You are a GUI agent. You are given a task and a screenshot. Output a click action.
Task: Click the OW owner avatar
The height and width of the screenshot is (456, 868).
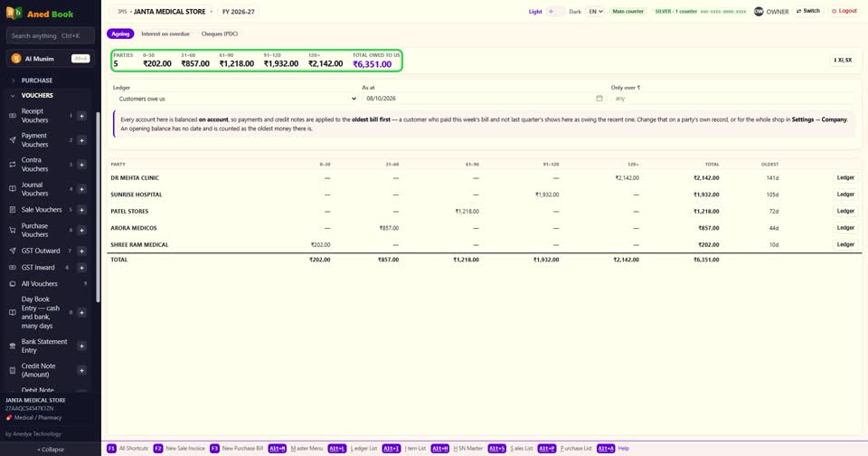point(759,11)
